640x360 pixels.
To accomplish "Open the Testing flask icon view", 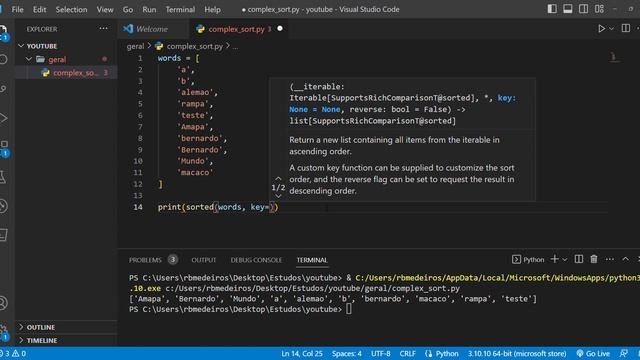I will point(3,177).
